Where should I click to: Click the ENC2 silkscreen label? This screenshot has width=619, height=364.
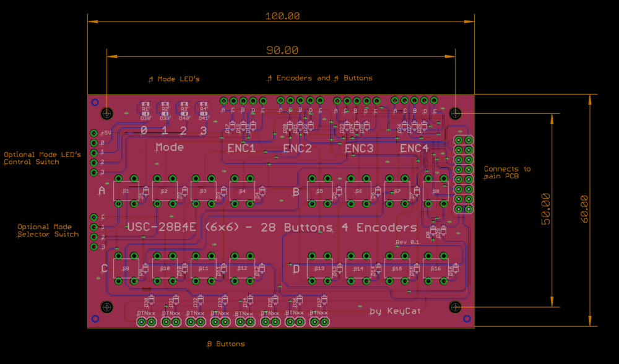(x=298, y=149)
